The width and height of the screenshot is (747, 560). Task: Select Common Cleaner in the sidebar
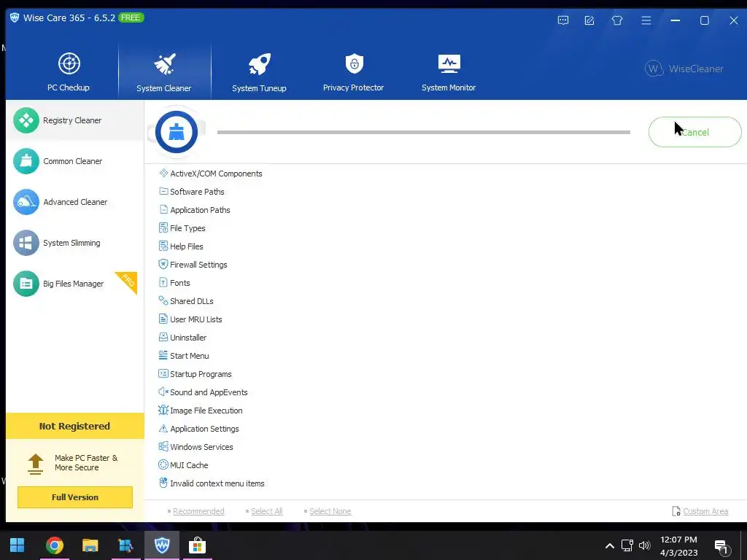(75, 161)
